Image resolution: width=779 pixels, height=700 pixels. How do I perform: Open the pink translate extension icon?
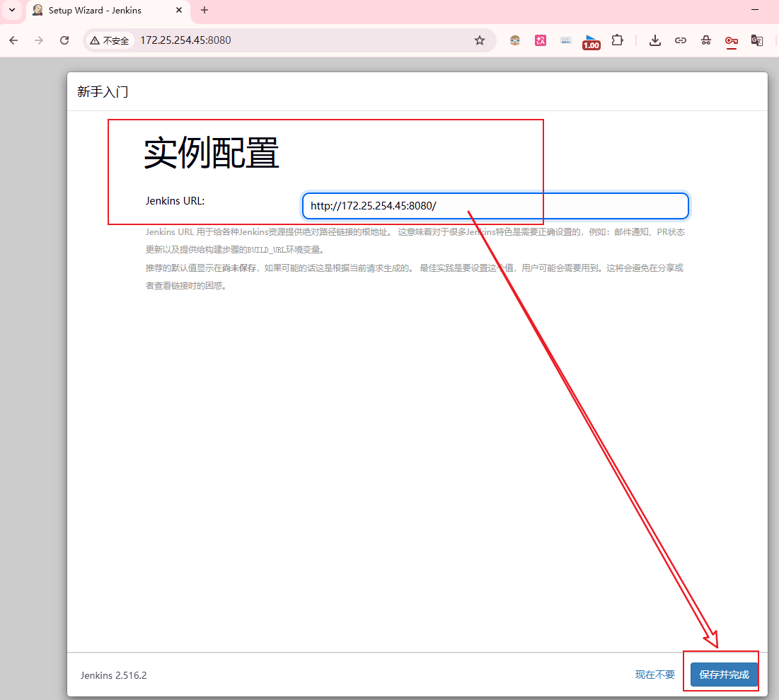541,40
